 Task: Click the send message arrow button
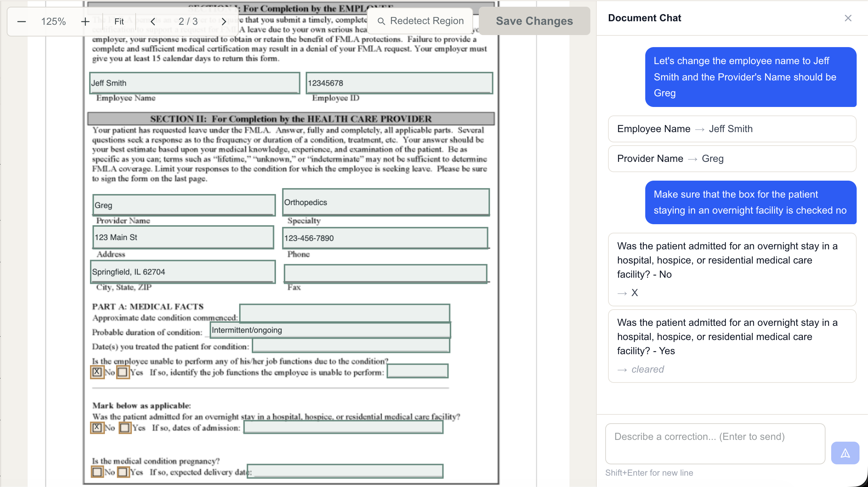tap(845, 453)
